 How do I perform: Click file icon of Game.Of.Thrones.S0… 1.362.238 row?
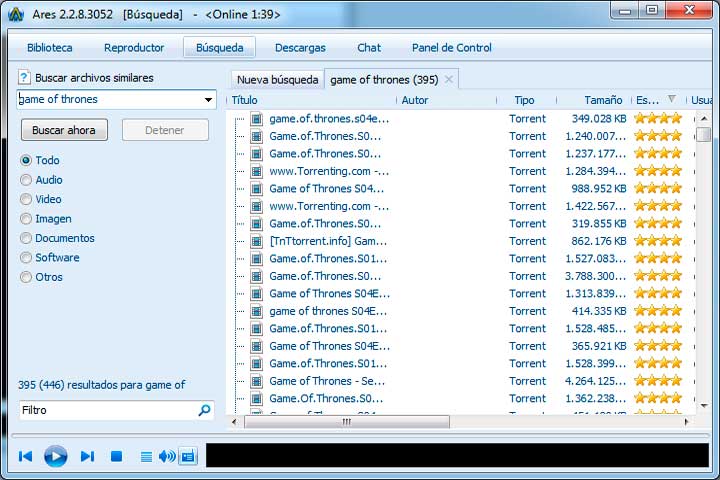[x=256, y=399]
